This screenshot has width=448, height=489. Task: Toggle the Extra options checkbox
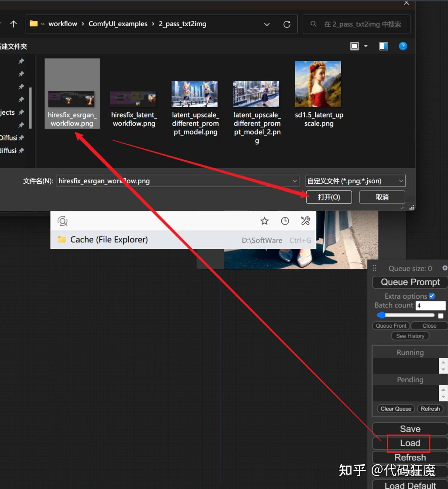(x=432, y=296)
